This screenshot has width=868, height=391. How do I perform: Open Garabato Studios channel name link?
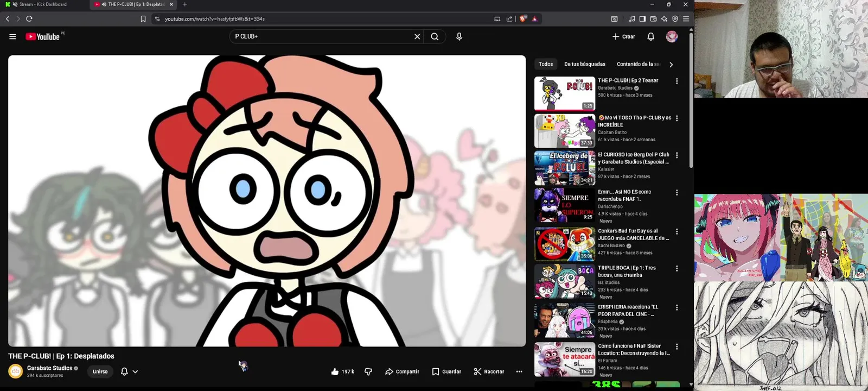coord(49,368)
